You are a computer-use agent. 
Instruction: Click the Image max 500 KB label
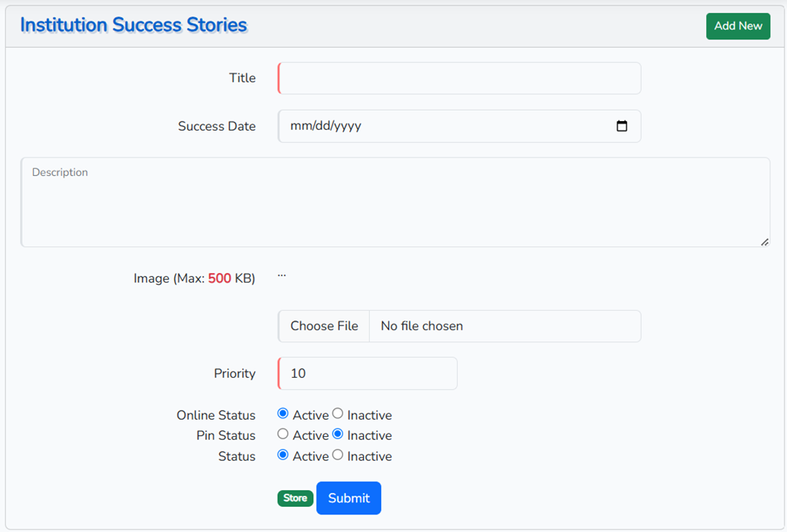[x=195, y=279]
